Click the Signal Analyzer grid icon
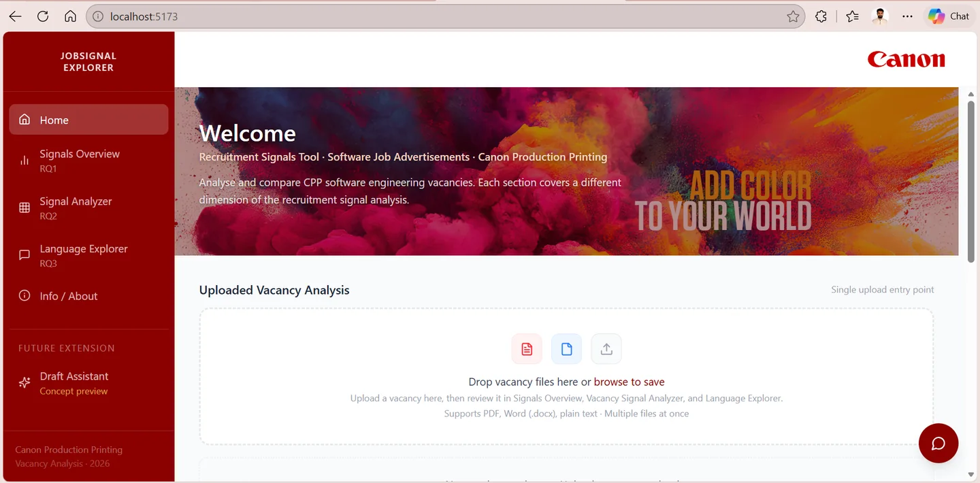 coord(24,208)
